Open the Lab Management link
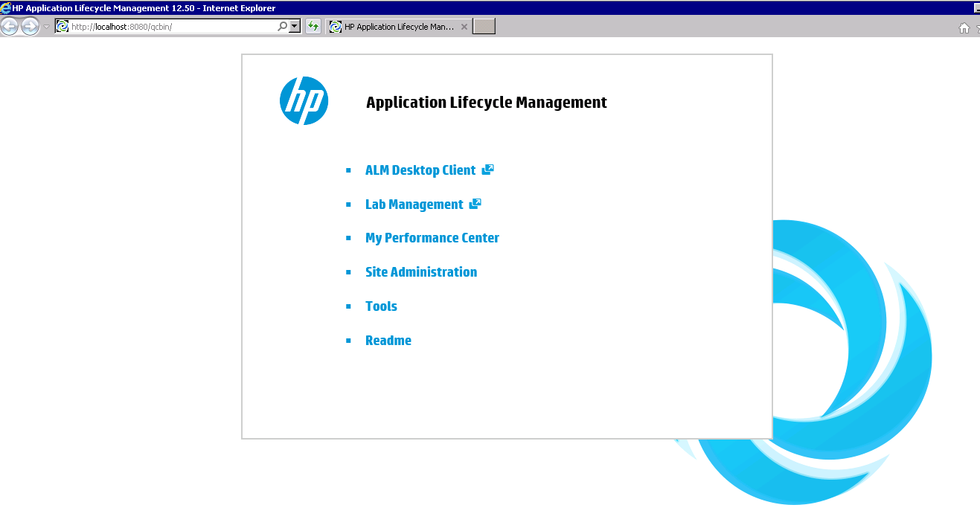This screenshot has width=980, height=531. point(414,205)
